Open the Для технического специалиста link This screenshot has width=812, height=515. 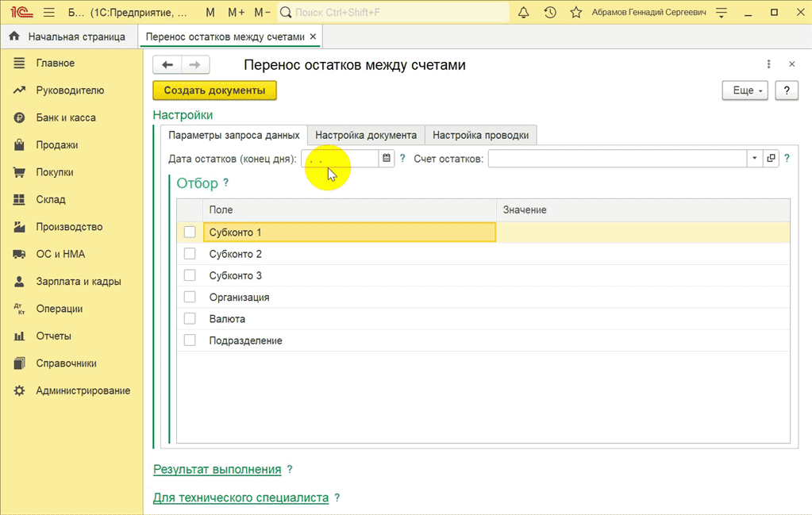click(241, 498)
